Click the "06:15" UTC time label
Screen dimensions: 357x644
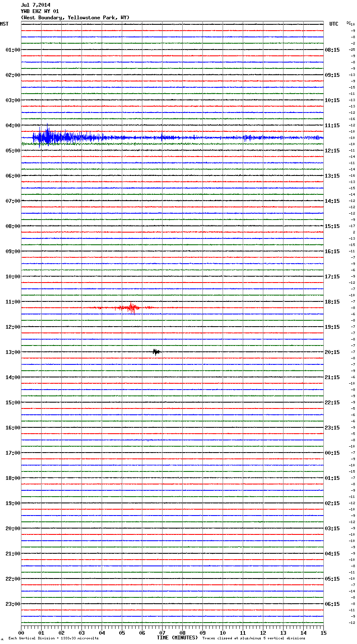pyautogui.click(x=332, y=604)
